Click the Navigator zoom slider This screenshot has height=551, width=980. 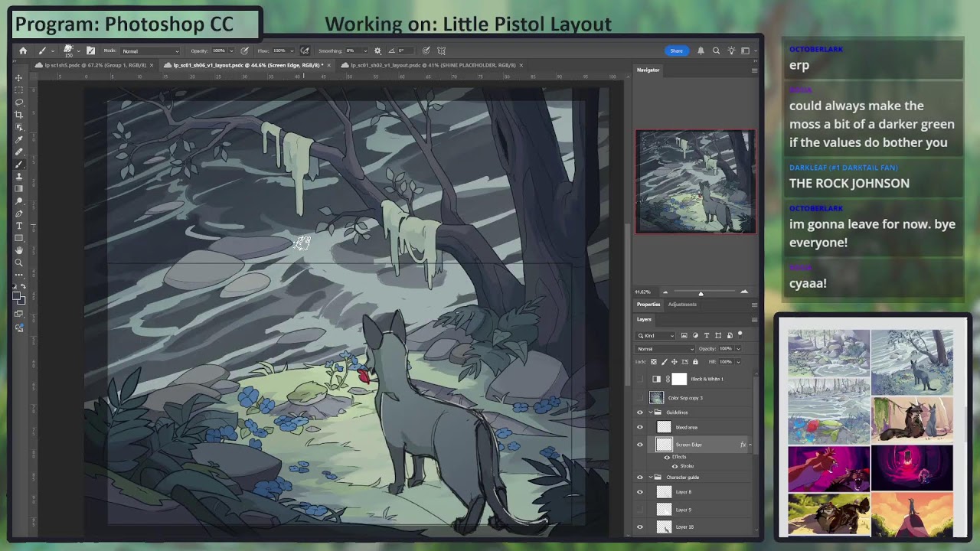(701, 292)
